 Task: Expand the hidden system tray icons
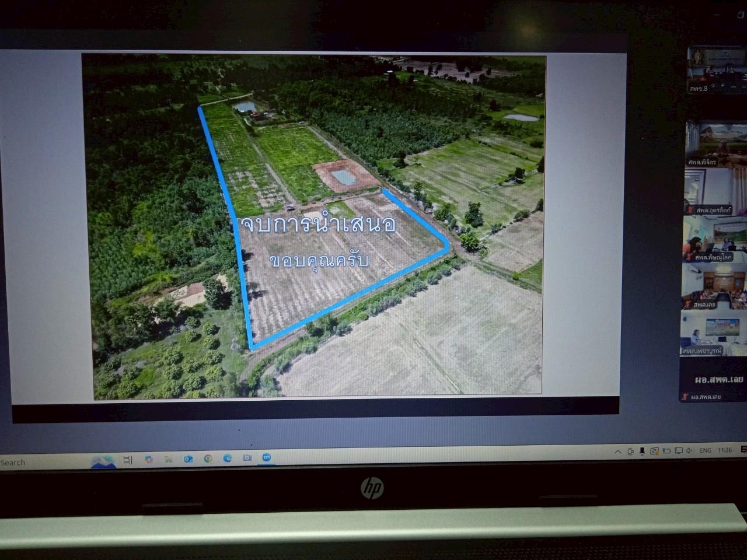(x=618, y=452)
